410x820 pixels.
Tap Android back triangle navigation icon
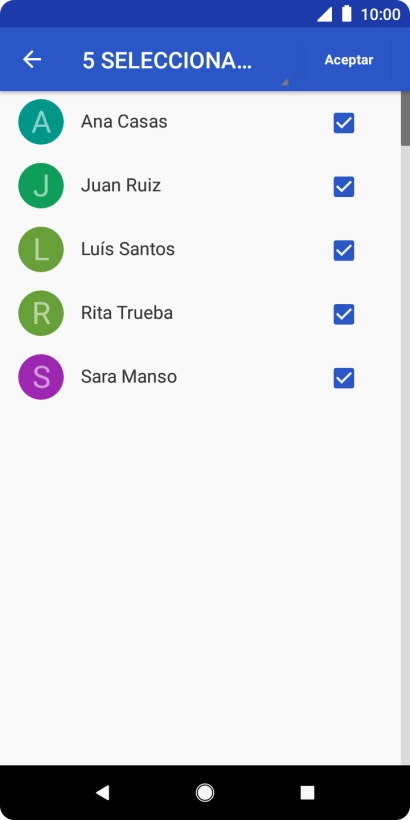point(102,793)
